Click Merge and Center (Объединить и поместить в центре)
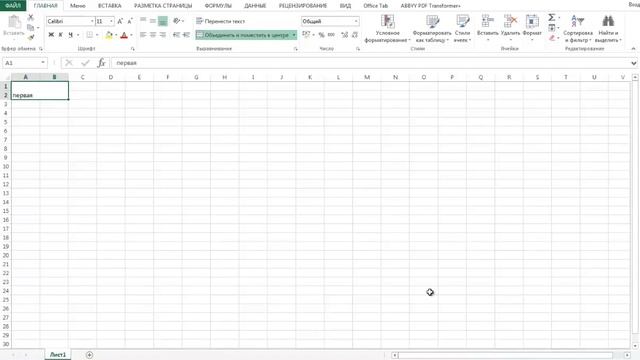The image size is (640, 360). [243, 35]
